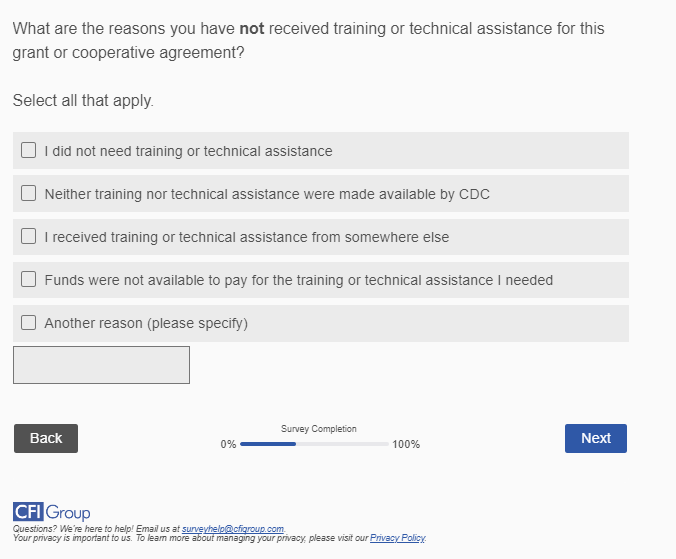The width and height of the screenshot is (676, 559).
Task: Click the 0% progress label
Action: (228, 444)
